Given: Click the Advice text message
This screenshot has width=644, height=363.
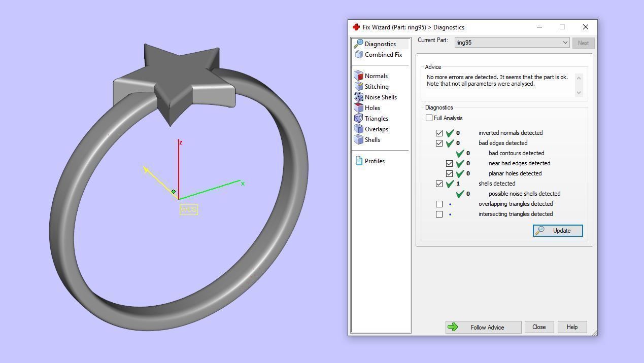Looking at the screenshot, I should 497,81.
